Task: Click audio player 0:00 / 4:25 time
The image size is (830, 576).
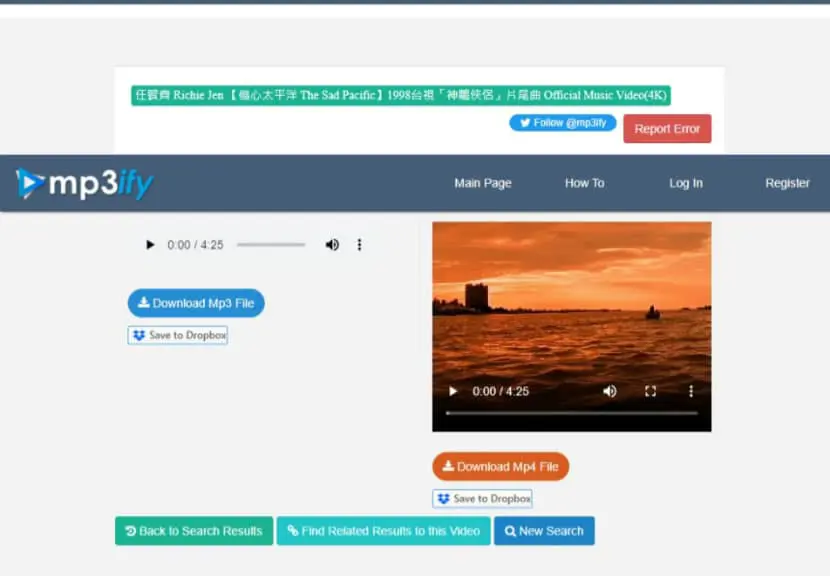Action: (195, 245)
